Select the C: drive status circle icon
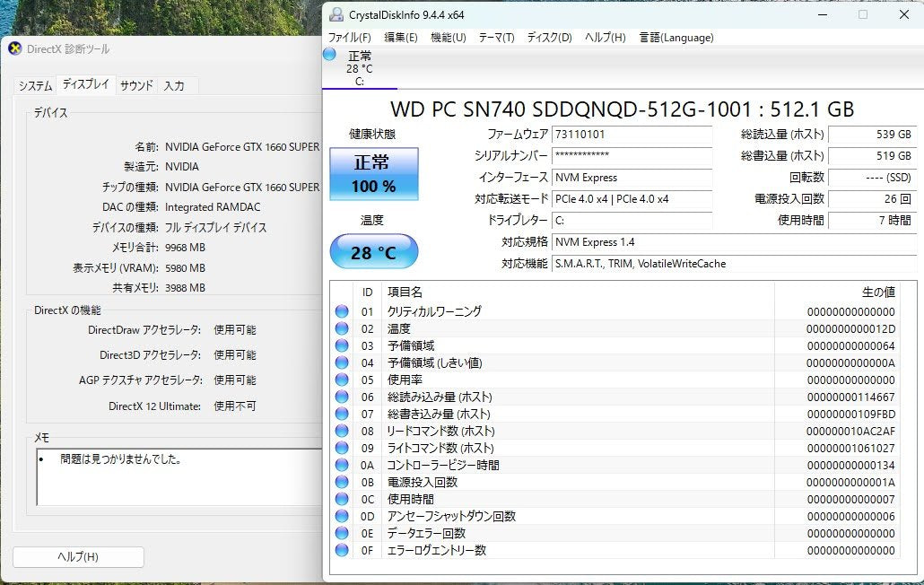The width and height of the screenshot is (924, 585). tap(329, 54)
